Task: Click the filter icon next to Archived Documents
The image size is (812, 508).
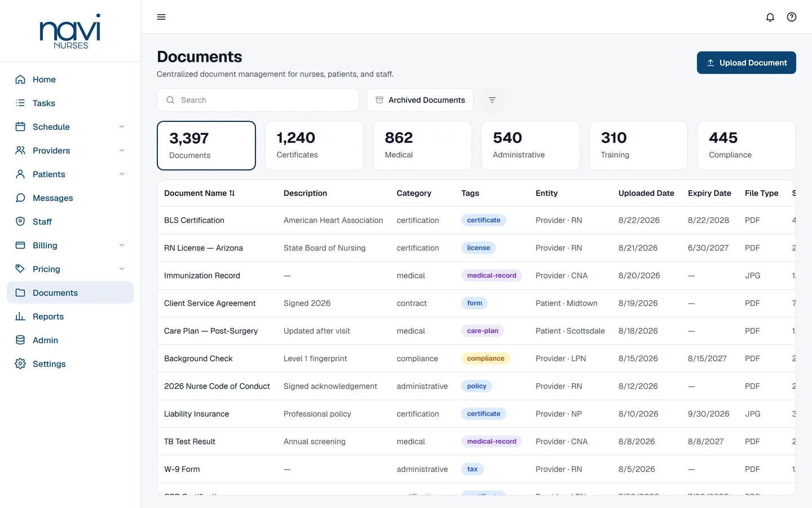Action: click(492, 100)
